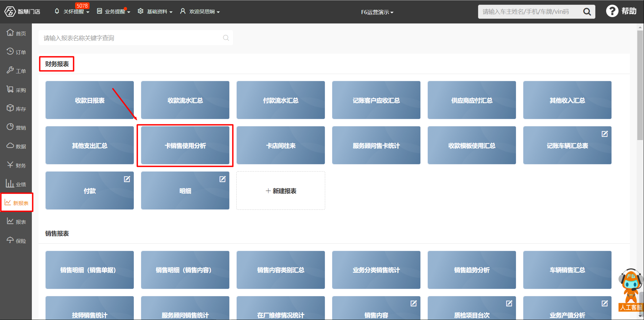Open the 其他收入汇总 report

point(567,100)
